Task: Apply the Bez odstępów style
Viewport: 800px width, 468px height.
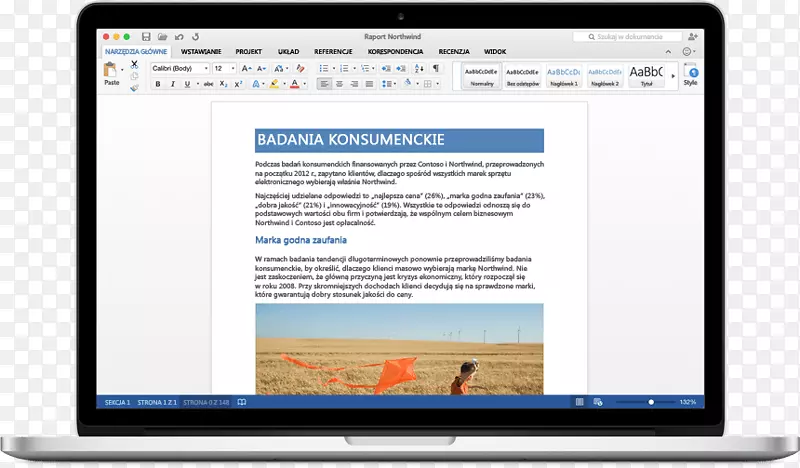Action: point(523,76)
